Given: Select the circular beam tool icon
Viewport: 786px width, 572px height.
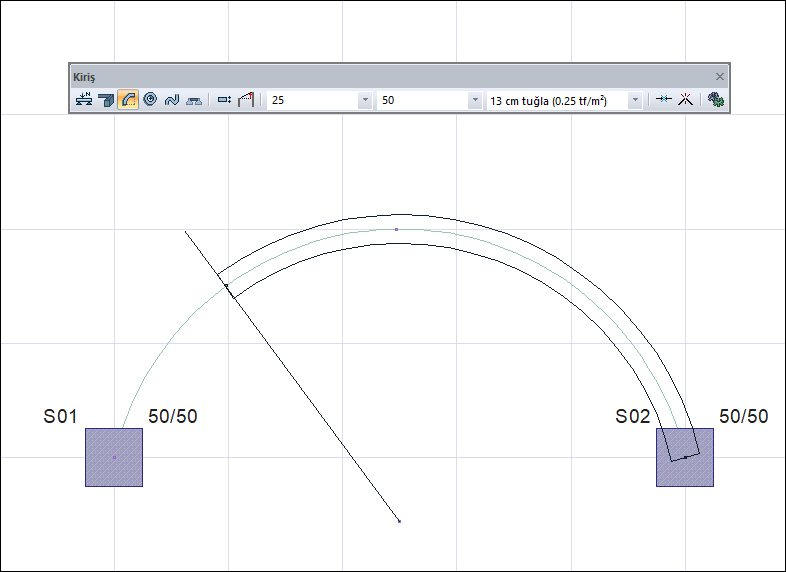Looking at the screenshot, I should (150, 100).
